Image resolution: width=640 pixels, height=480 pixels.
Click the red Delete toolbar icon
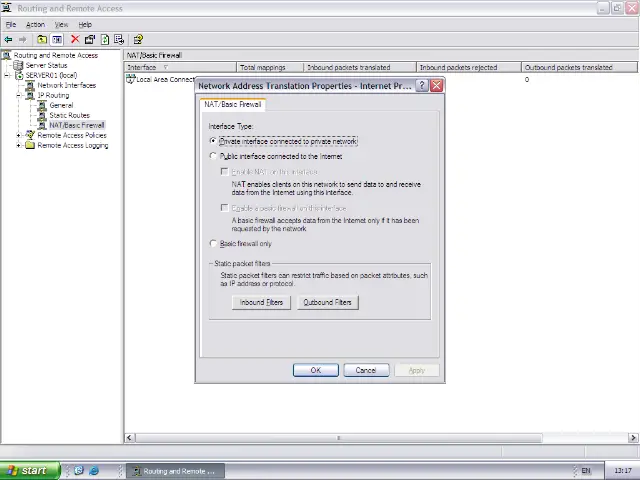point(75,39)
